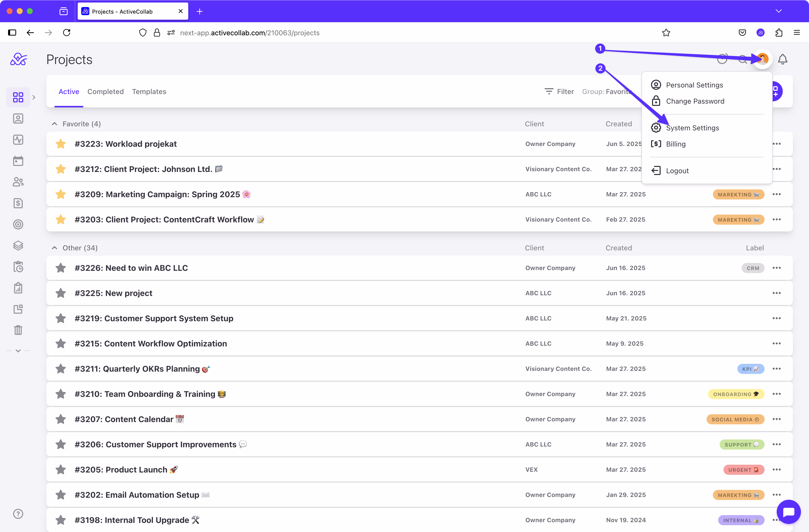
Task: Open the browser extensions puzzle icon
Action: pos(779,33)
